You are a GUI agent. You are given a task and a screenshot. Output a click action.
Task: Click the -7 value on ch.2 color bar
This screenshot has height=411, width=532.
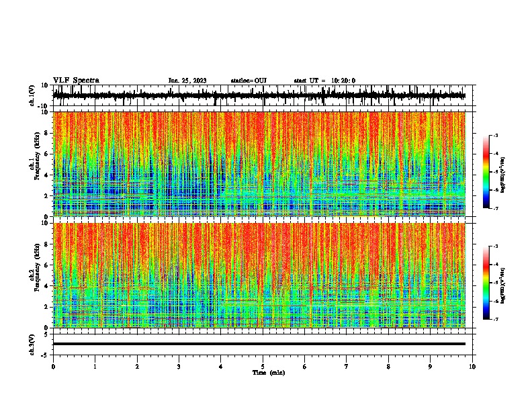click(495, 319)
